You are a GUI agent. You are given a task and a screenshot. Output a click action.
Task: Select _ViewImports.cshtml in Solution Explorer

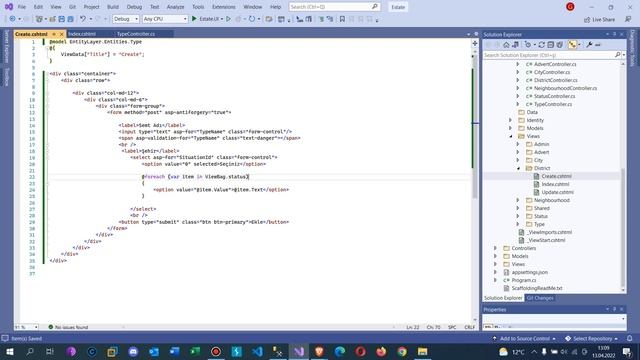click(x=549, y=232)
